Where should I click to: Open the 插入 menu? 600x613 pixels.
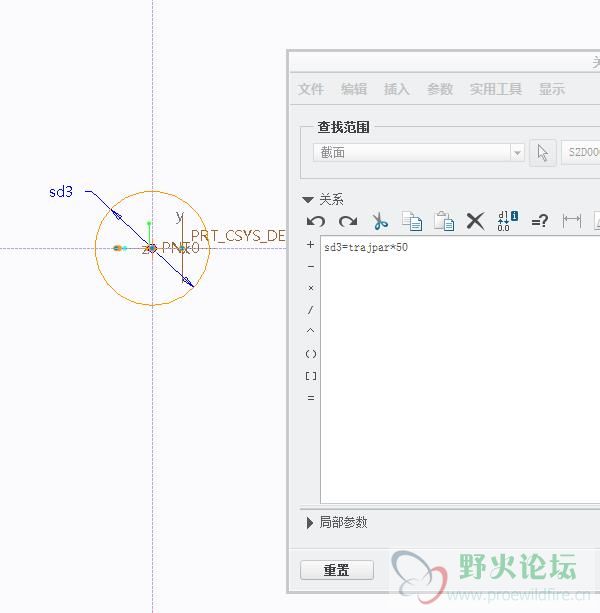[x=396, y=89]
